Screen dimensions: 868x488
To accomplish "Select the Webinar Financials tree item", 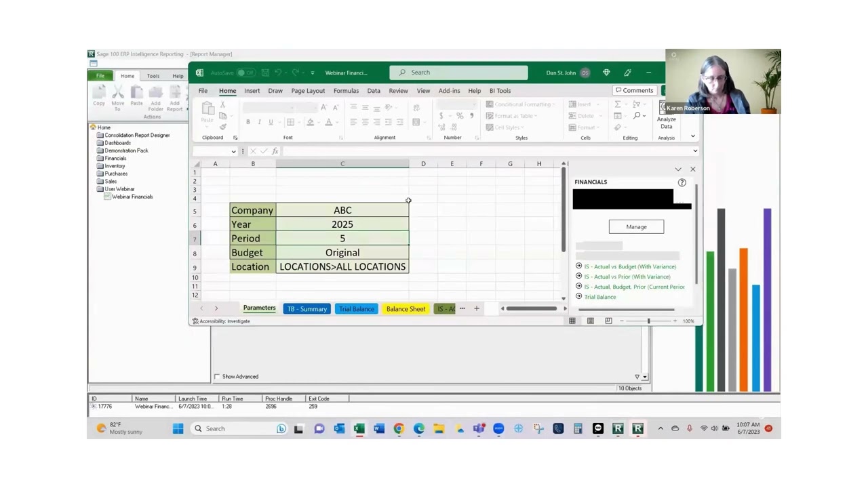I will point(132,197).
